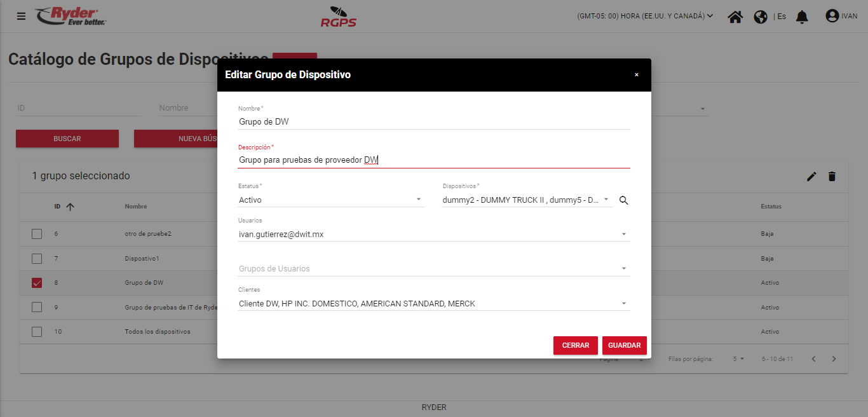
Task: Click the home icon in header
Action: pyautogui.click(x=735, y=17)
